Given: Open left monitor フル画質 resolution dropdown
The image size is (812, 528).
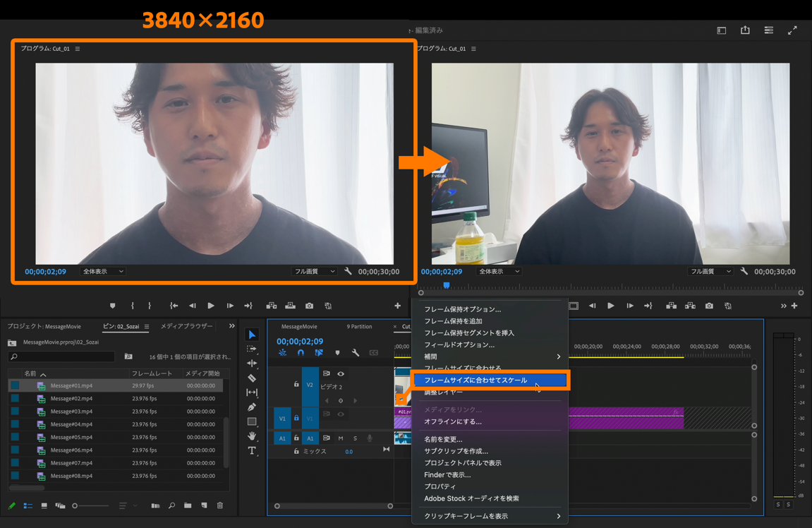Looking at the screenshot, I should click(314, 272).
